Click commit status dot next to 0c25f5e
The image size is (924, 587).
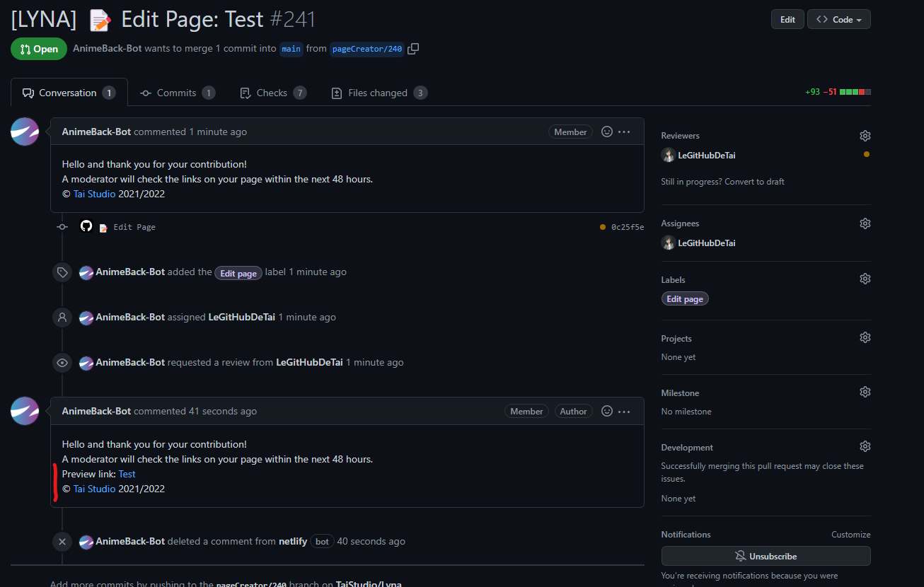click(x=603, y=227)
